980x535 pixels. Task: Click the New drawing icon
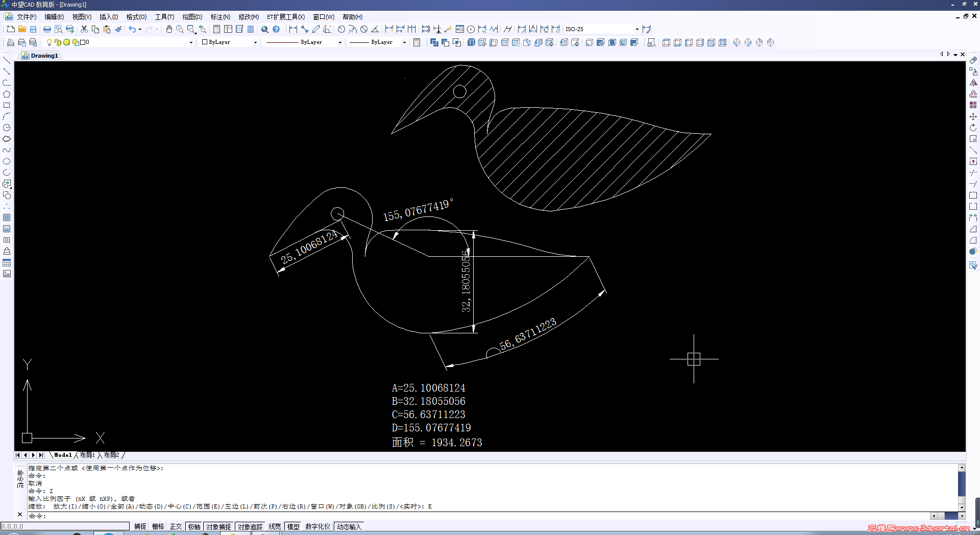(x=11, y=29)
